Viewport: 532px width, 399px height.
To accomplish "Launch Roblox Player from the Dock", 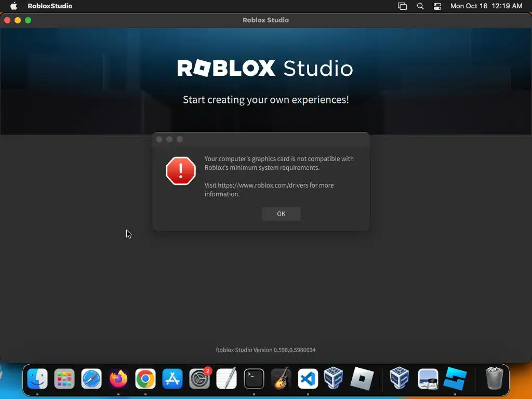I will [362, 378].
